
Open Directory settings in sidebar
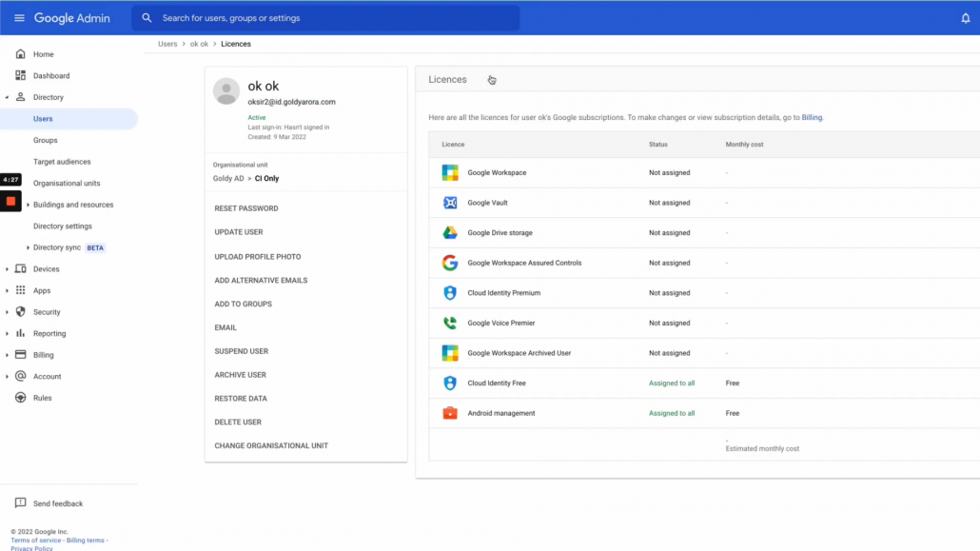[63, 226]
